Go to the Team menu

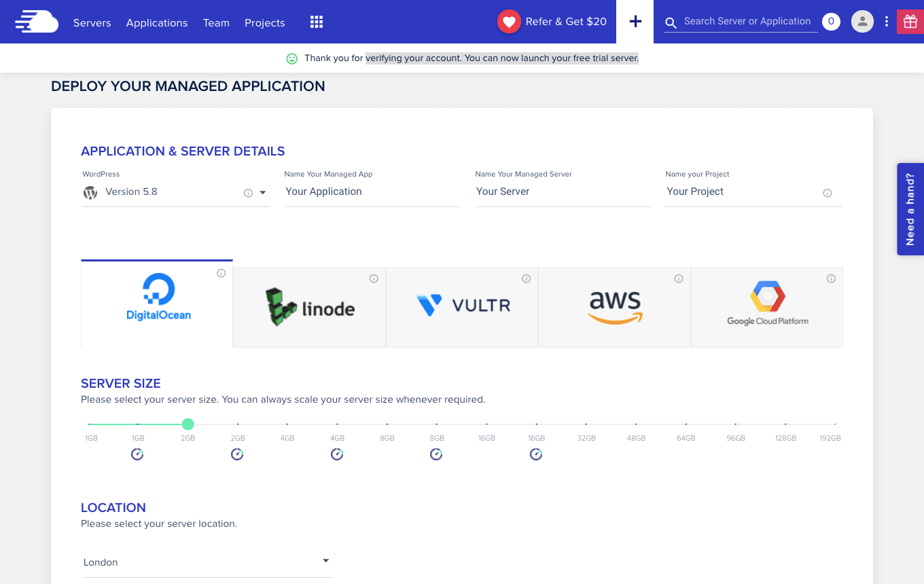click(216, 22)
